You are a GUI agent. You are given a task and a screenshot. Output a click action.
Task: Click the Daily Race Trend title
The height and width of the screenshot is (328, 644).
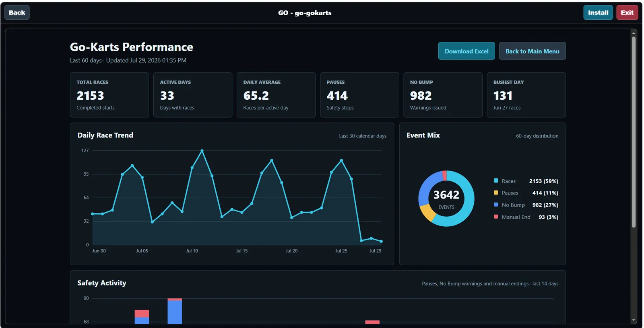click(105, 135)
